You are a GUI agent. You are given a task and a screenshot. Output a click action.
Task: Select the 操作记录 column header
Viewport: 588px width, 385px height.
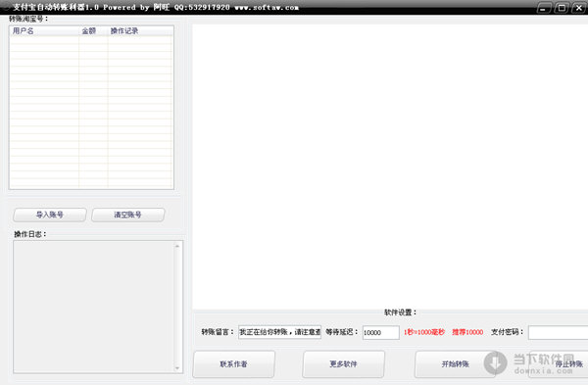click(x=140, y=31)
